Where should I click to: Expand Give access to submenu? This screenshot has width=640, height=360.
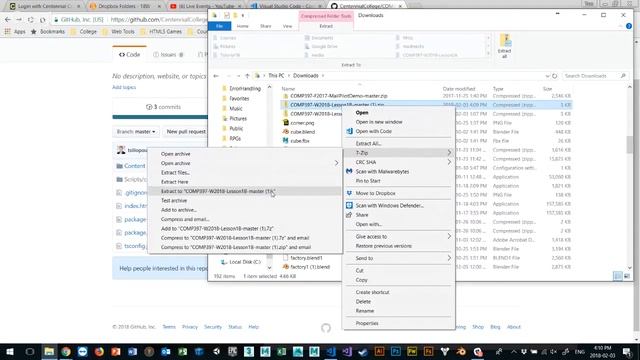coord(449,236)
